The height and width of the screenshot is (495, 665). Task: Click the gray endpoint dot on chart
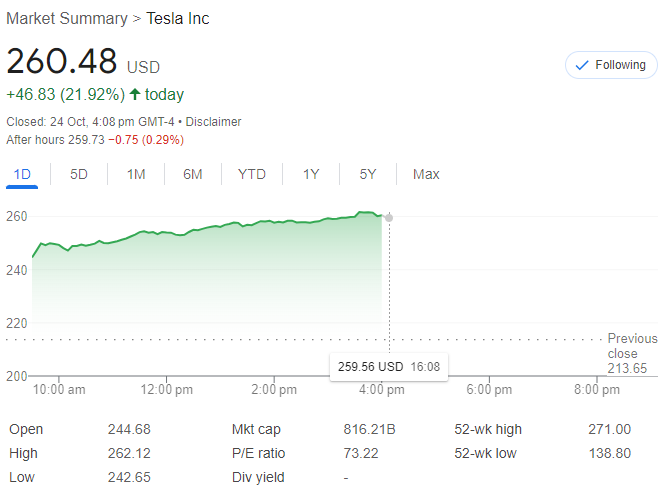(389, 217)
